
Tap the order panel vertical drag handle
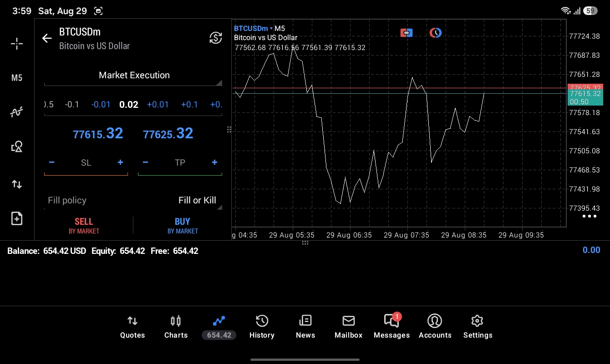click(229, 130)
